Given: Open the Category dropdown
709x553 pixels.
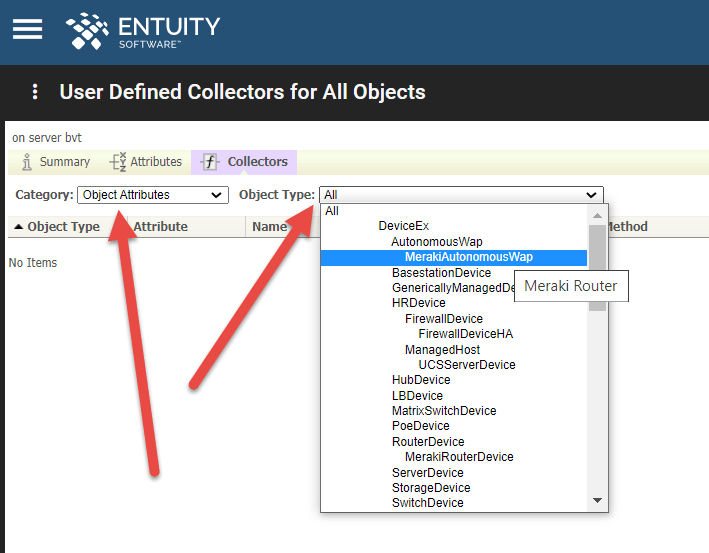Looking at the screenshot, I should 153,195.
